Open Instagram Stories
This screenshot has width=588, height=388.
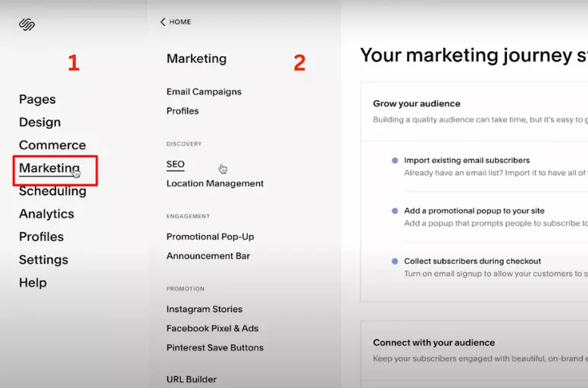pyautogui.click(x=205, y=309)
